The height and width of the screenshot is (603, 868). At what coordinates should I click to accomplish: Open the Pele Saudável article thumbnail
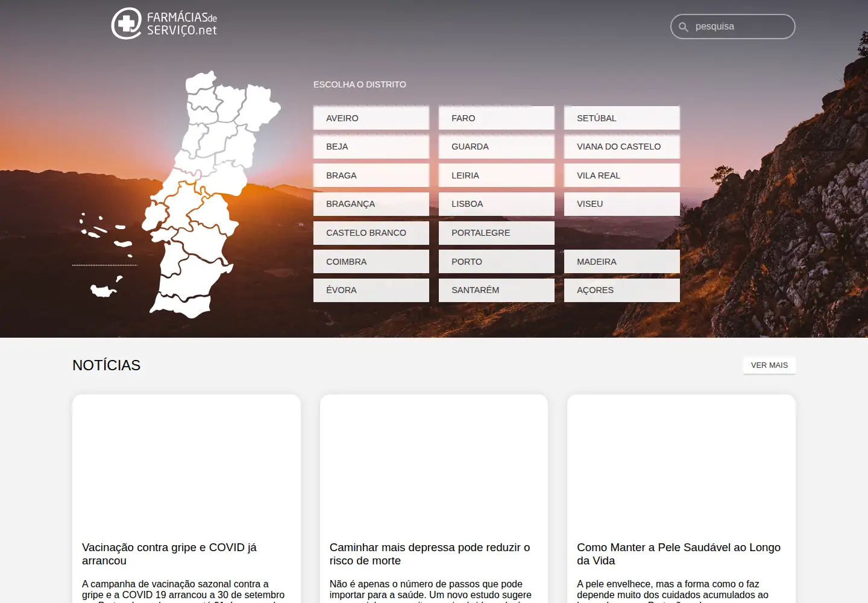[x=681, y=462]
